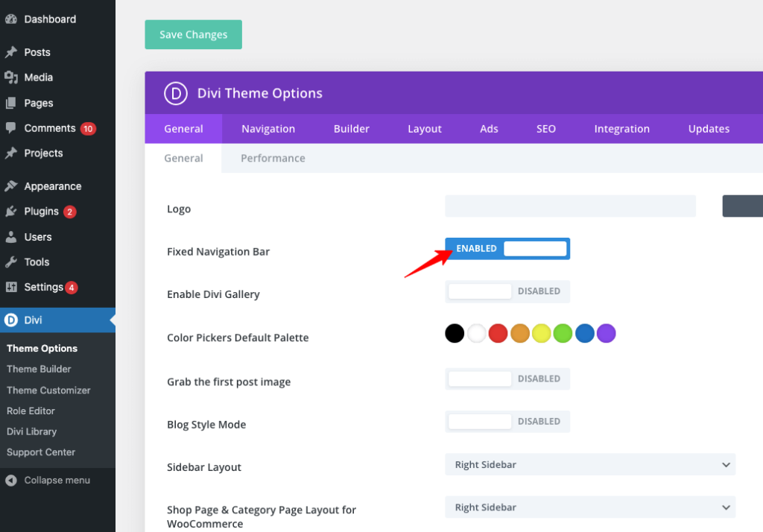Open the Integration tab
The image size is (763, 532).
(x=622, y=129)
